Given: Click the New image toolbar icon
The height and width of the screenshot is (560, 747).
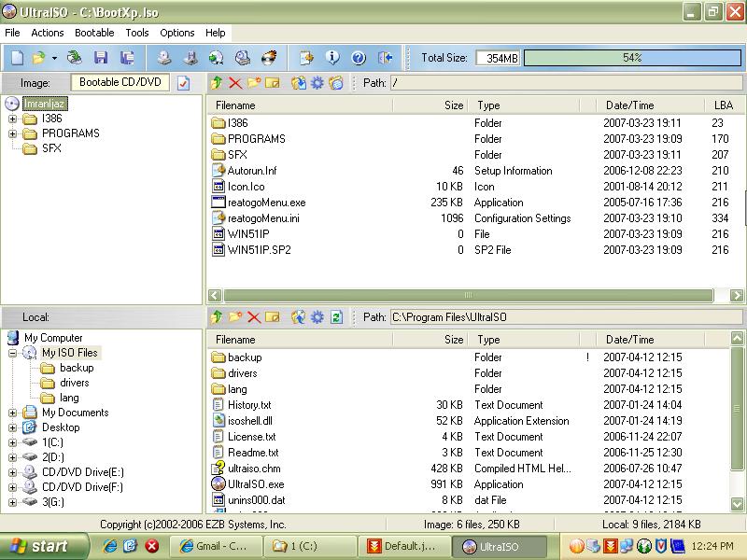Looking at the screenshot, I should (17, 58).
